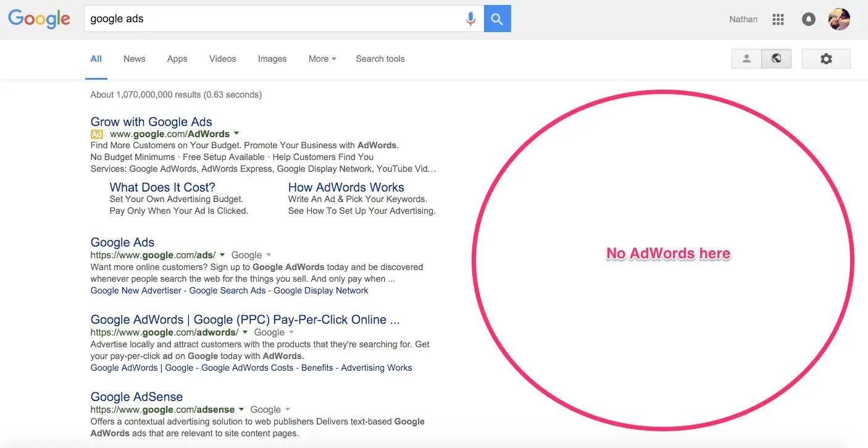View notifications bell icon
Screen dimensions: 868x448
click(808, 19)
